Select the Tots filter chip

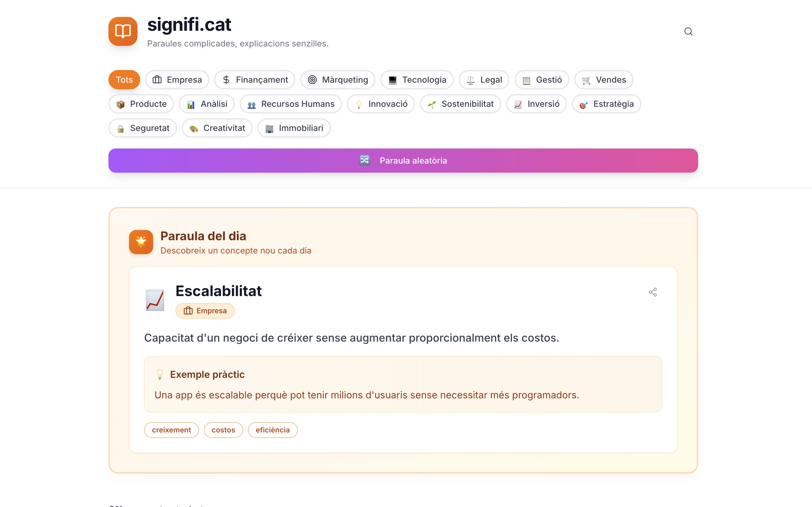coord(124,79)
